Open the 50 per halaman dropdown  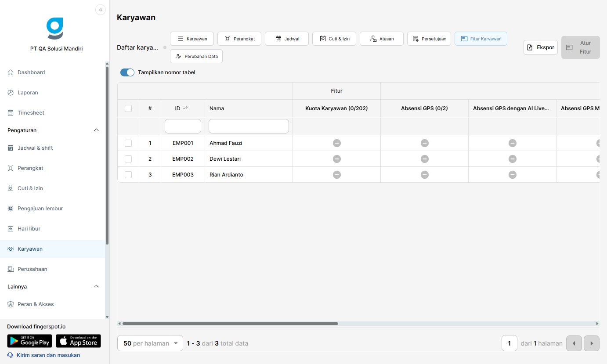pyautogui.click(x=150, y=343)
